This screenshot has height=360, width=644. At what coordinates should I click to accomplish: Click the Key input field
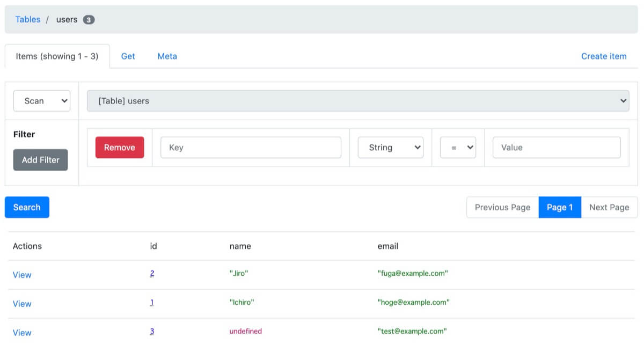(251, 147)
